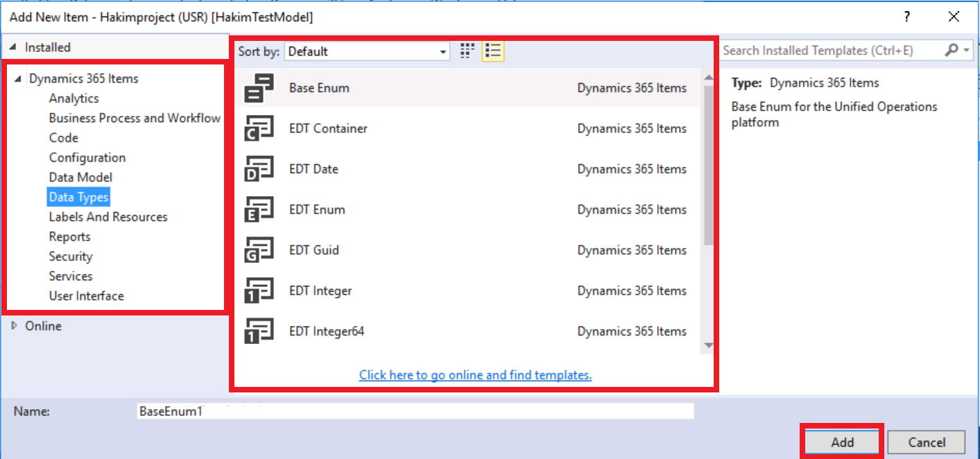The height and width of the screenshot is (459, 980).
Task: Close the Add New Item dialog
Action: (953, 17)
